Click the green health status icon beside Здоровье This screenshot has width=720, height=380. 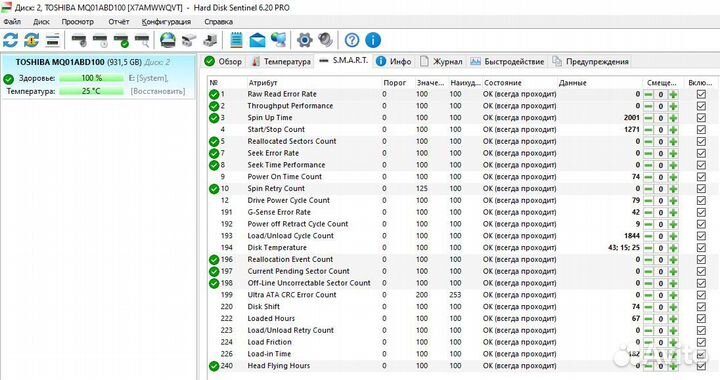8,79
